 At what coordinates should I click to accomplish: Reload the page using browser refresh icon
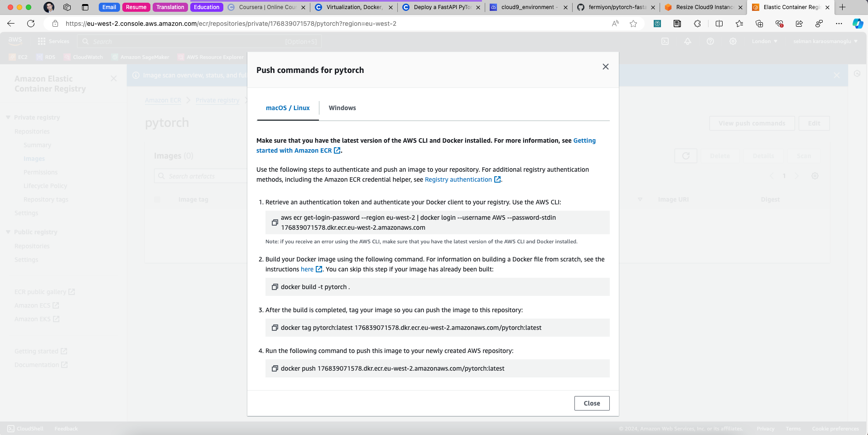click(x=31, y=24)
